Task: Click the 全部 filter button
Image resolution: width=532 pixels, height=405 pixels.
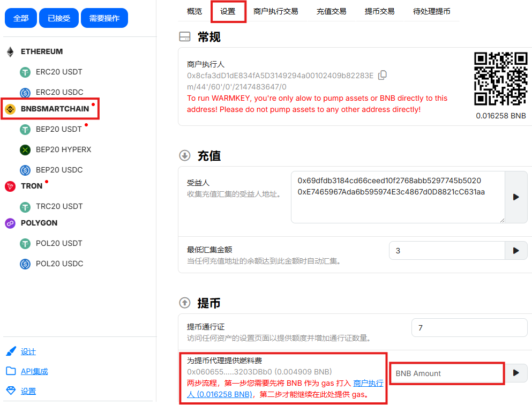Action: coord(20,18)
